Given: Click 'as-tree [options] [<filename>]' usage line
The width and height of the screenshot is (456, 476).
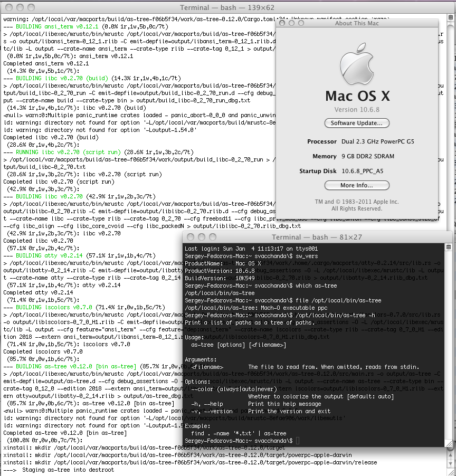Looking at the screenshot, I should point(239,345).
